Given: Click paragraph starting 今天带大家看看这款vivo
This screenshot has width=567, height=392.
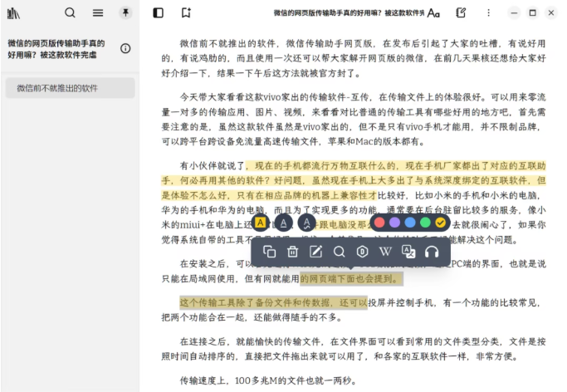Looking at the screenshot, I should pyautogui.click(x=354, y=120).
